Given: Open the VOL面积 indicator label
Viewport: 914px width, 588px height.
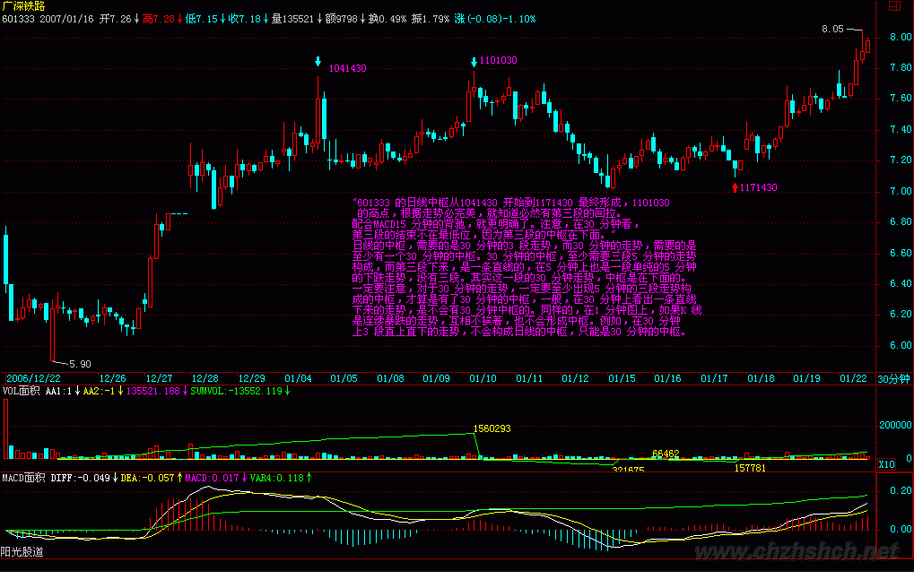Looking at the screenshot, I should pos(22,391).
